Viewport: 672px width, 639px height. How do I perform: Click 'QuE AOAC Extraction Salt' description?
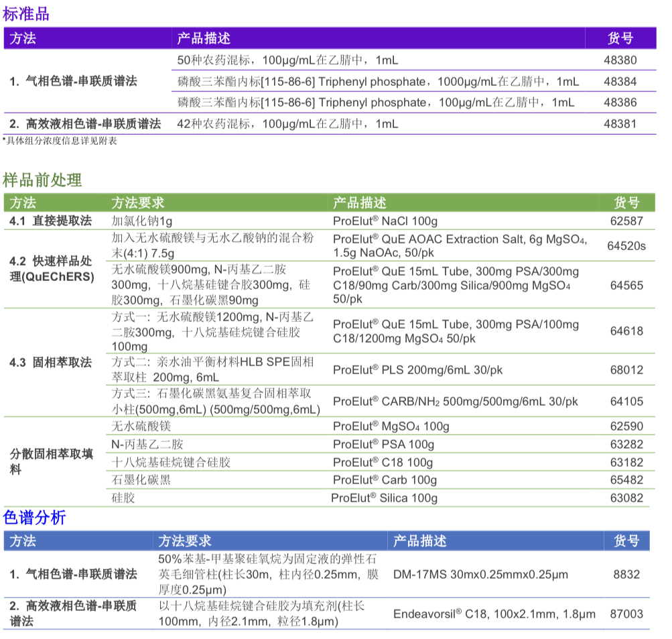(460, 245)
